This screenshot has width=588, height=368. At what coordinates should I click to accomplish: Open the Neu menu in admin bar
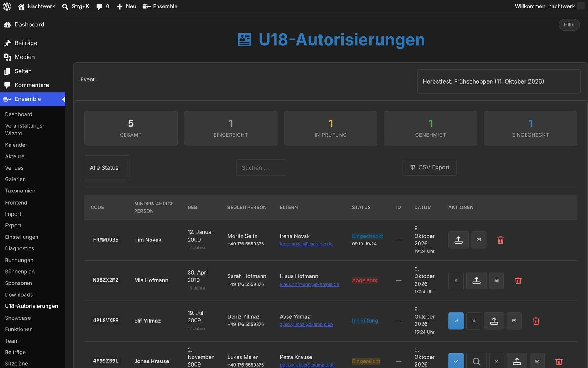pos(126,6)
